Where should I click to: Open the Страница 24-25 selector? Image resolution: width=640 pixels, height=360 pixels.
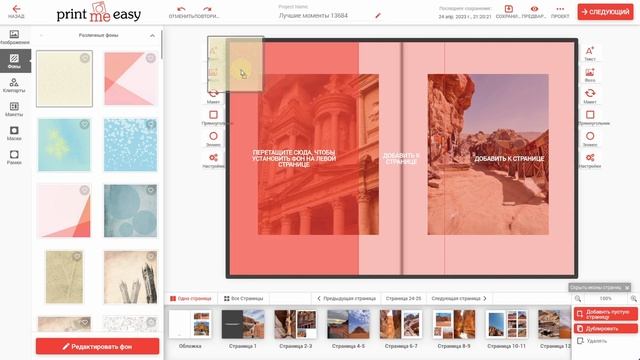coord(403,298)
